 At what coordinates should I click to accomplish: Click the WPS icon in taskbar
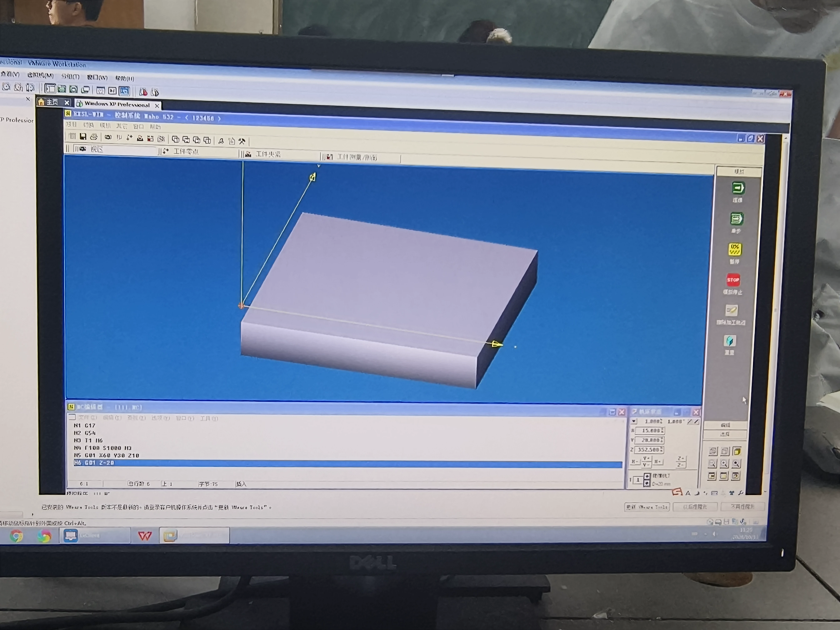point(145,536)
